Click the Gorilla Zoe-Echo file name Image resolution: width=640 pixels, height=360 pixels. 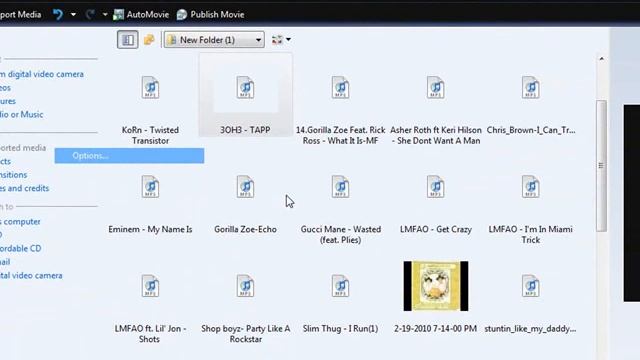pyautogui.click(x=245, y=229)
